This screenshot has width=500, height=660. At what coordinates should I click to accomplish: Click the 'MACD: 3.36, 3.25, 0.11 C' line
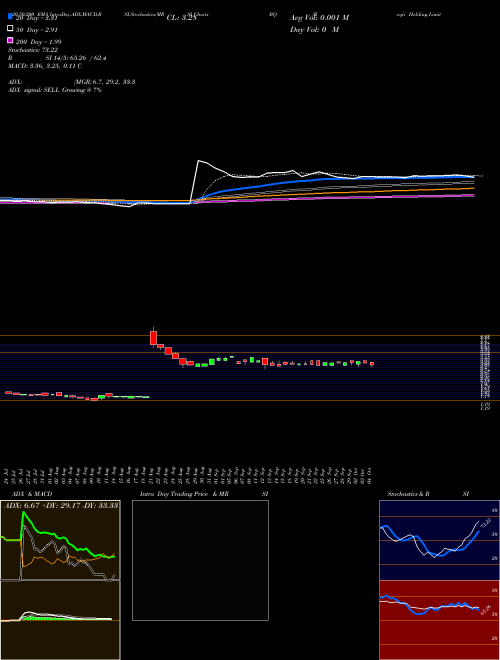[45, 66]
